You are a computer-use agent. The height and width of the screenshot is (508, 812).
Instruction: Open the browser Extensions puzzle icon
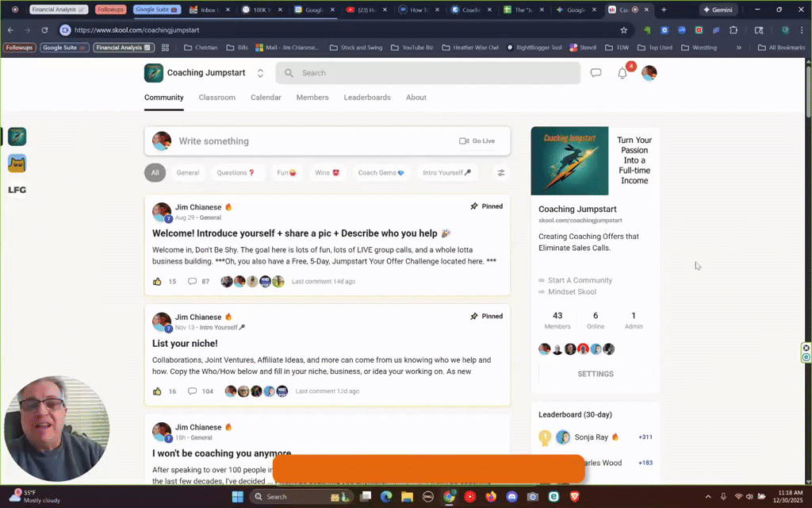tap(733, 30)
